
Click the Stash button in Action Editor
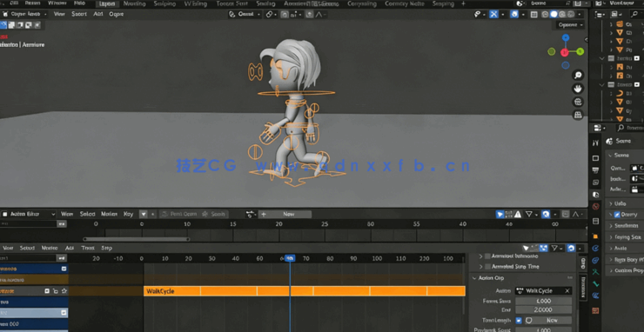click(x=214, y=214)
